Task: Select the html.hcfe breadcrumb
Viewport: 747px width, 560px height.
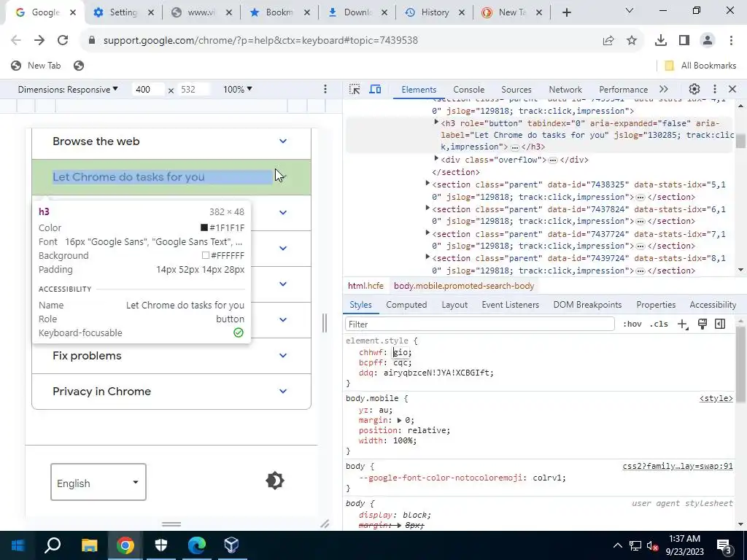Action: click(365, 286)
